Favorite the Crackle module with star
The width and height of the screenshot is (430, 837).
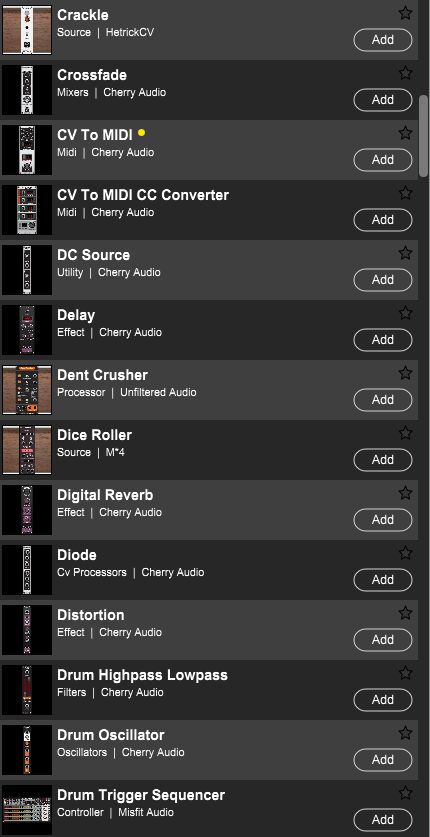click(405, 13)
